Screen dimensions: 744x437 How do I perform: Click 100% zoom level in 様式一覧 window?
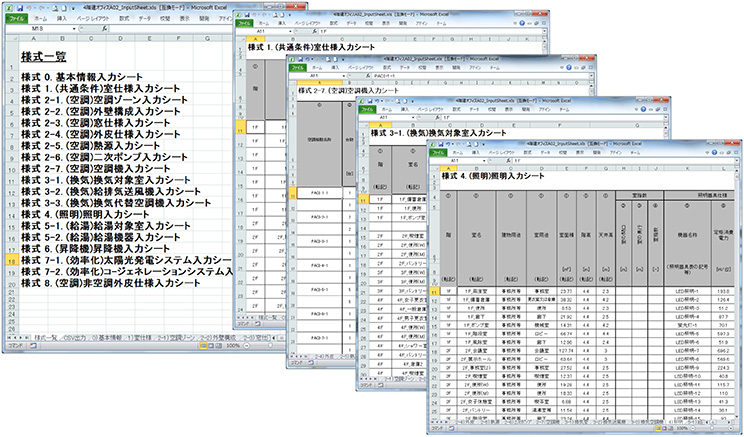233,346
